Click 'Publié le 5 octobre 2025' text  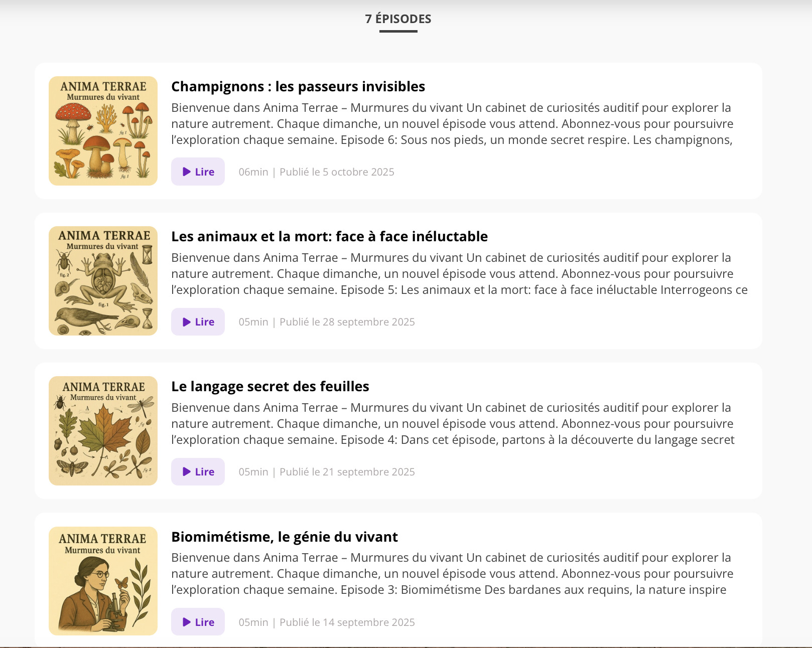(x=337, y=172)
